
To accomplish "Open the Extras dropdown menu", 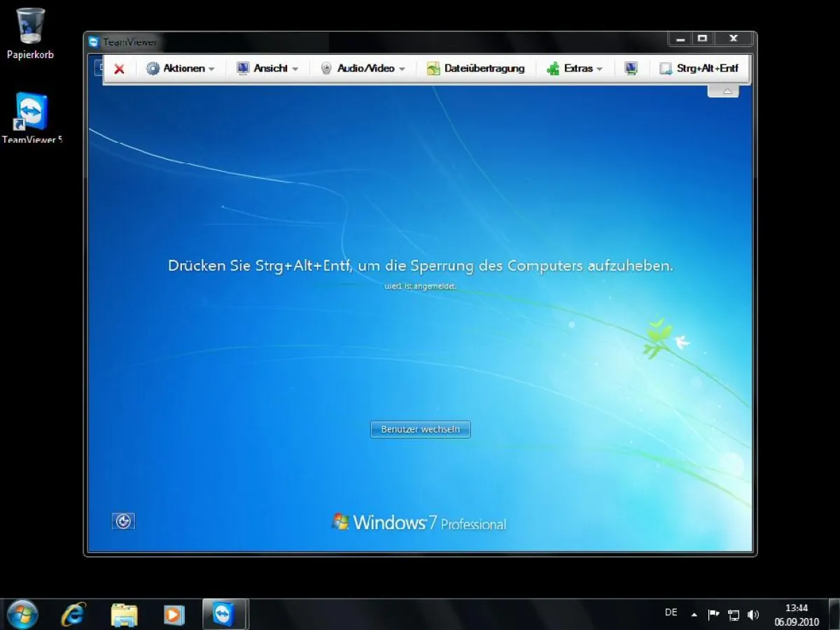I will 600,68.
